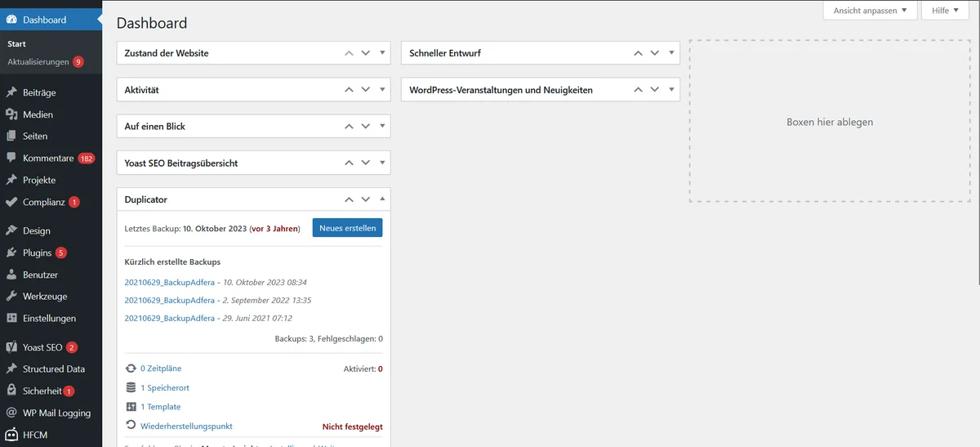Open the 0 Zeitpläne link
The image size is (980, 447).
coord(161,369)
